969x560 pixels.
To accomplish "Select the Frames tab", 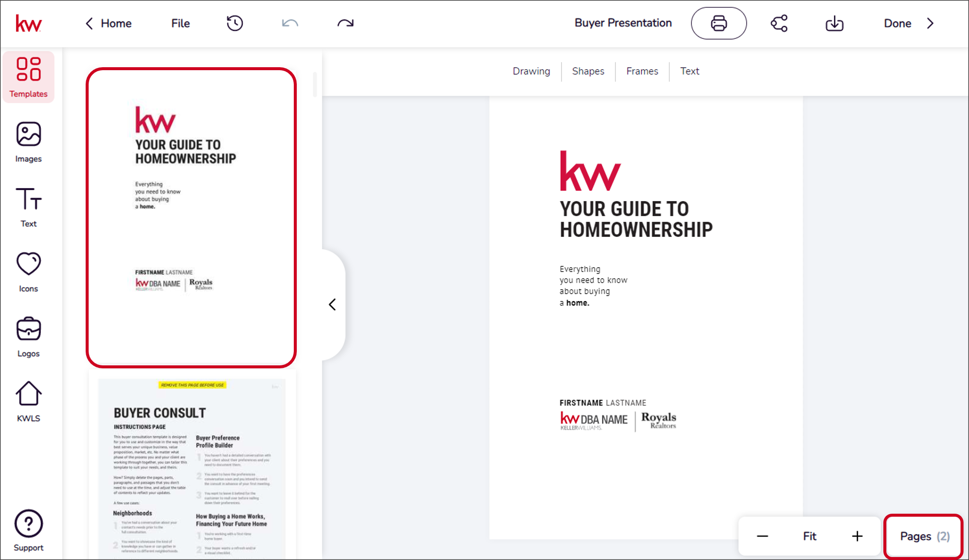I will point(641,71).
